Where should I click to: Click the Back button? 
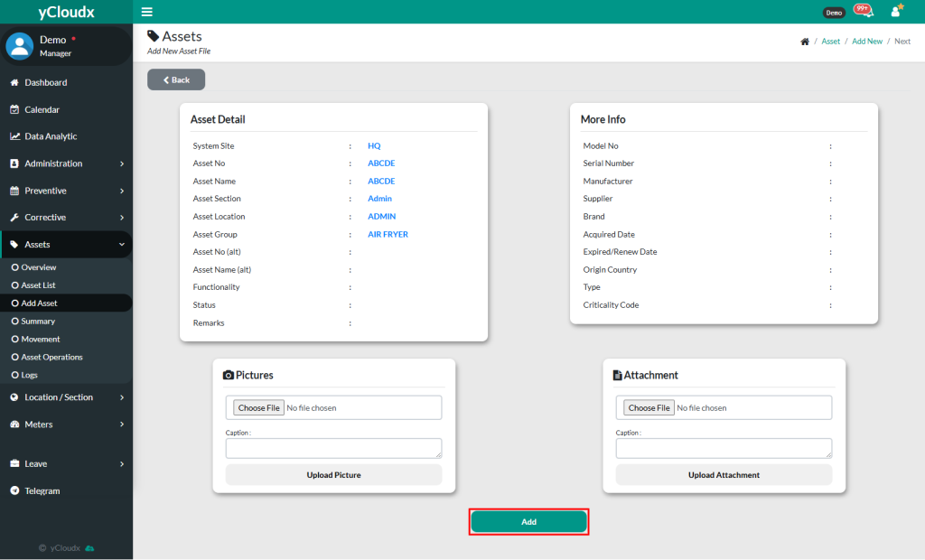click(176, 80)
